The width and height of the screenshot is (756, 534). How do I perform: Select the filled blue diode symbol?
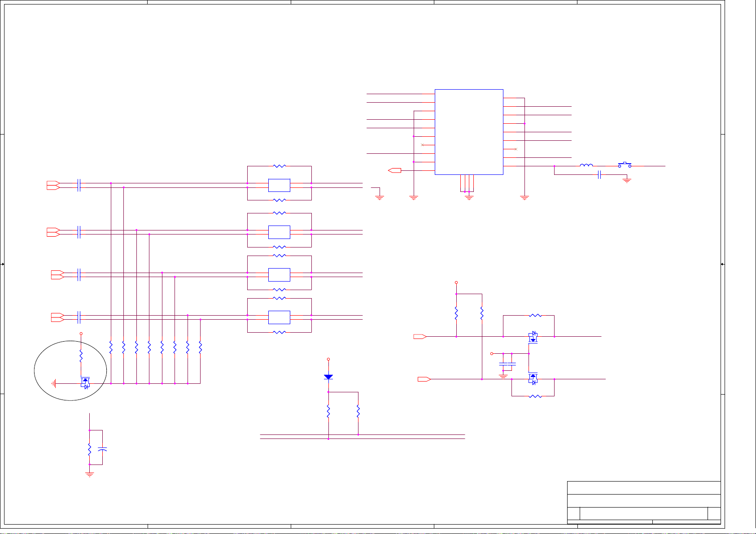click(x=328, y=377)
